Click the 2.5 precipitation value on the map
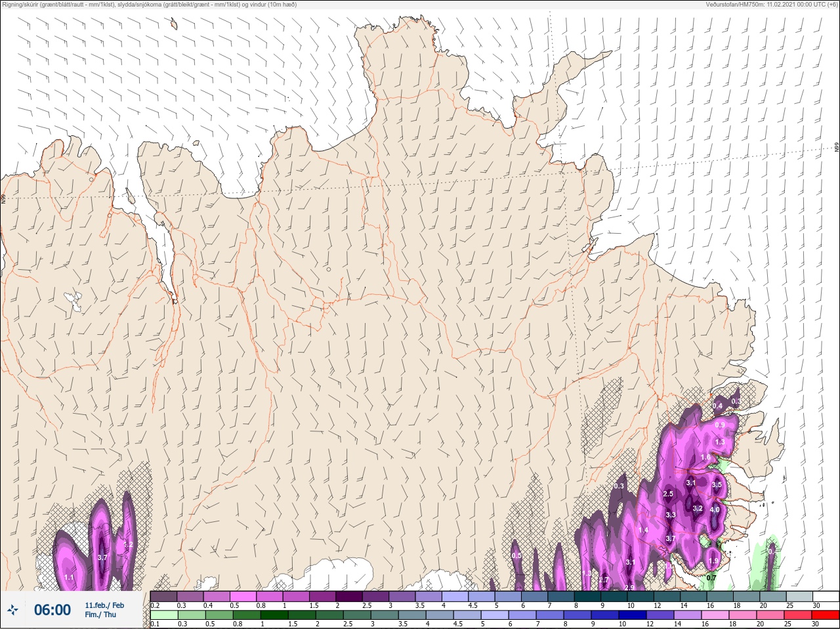Viewport: 840px width, 629px height. point(668,494)
